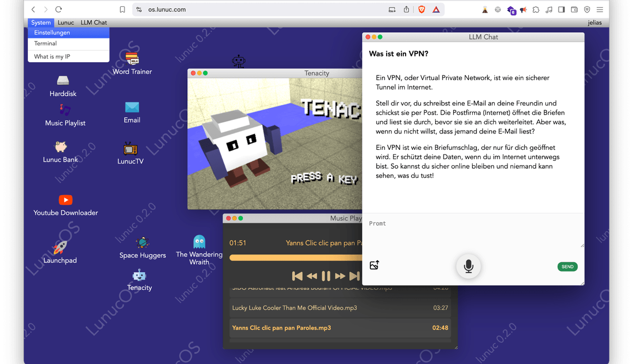Launch the Word Trainer app

[x=132, y=59]
